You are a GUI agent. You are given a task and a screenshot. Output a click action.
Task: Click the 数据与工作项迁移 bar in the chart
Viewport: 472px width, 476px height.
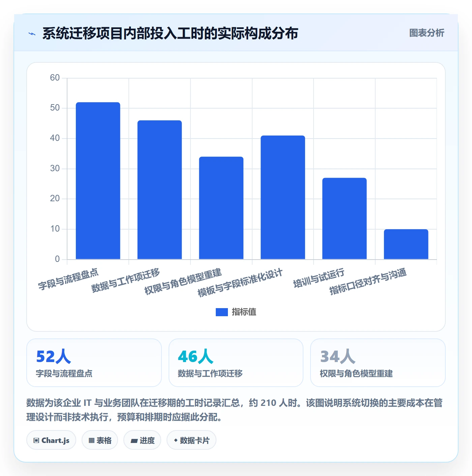click(x=159, y=190)
